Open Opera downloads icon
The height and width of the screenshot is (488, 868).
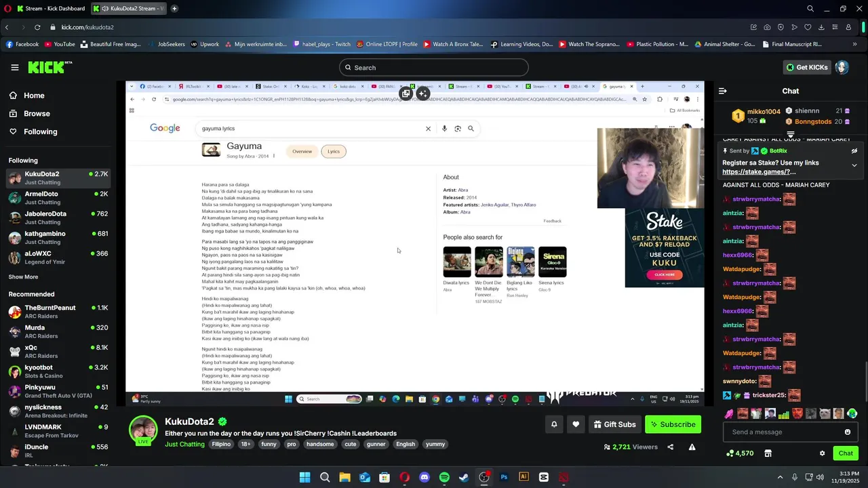[x=821, y=27]
